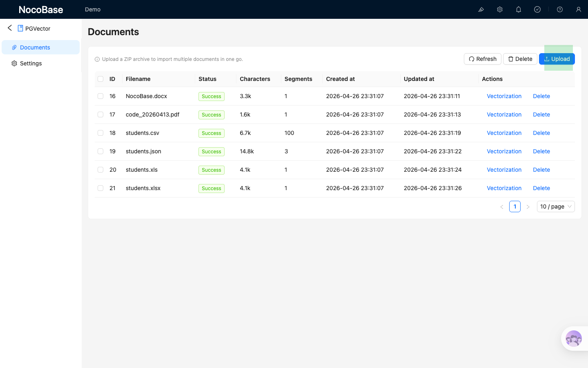Click Vectorization link for students.json
This screenshot has width=588, height=368.
504,151
